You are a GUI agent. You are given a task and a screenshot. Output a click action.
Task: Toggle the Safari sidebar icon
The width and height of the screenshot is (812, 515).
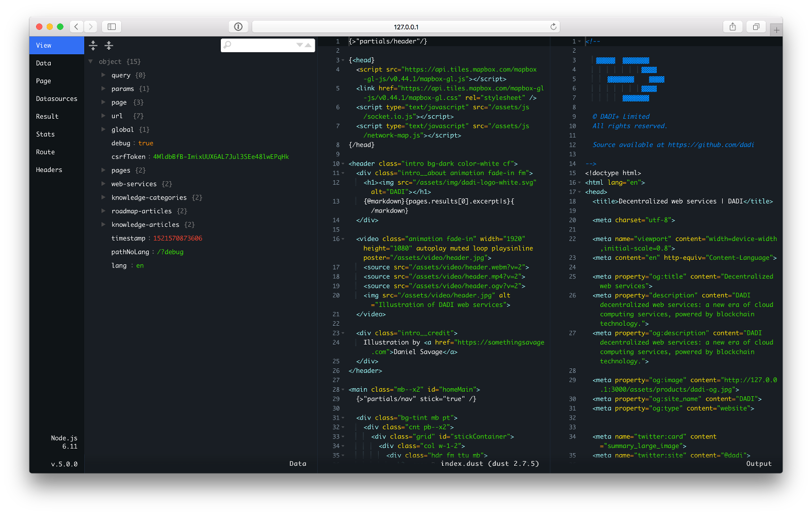coord(111,26)
